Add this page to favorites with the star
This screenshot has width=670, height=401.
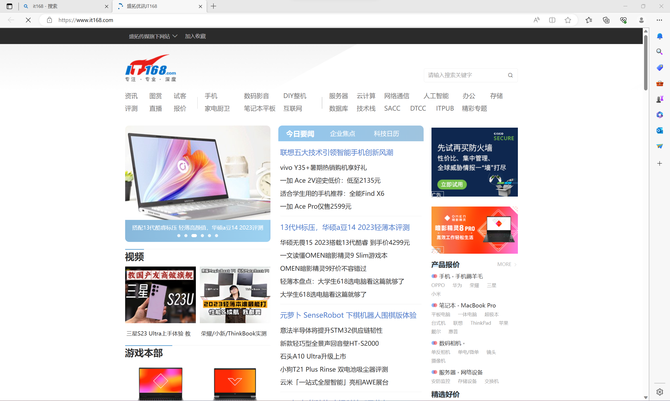567,20
